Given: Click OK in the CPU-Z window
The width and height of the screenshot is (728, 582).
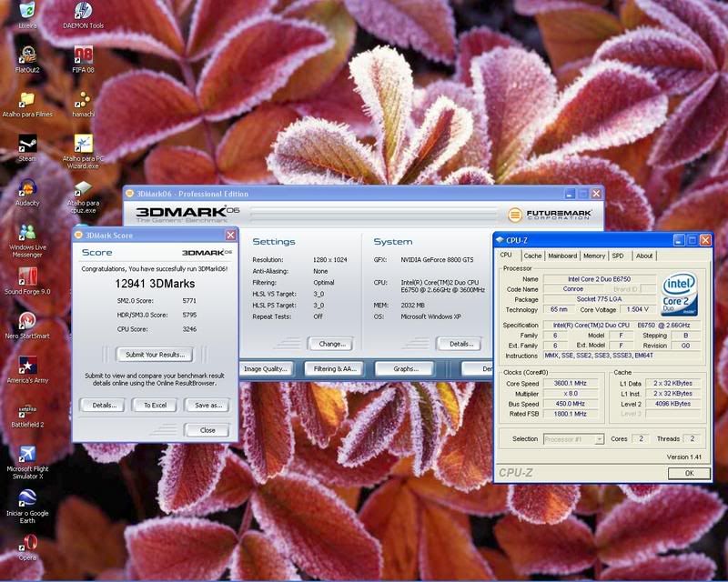Looking at the screenshot, I should (689, 473).
